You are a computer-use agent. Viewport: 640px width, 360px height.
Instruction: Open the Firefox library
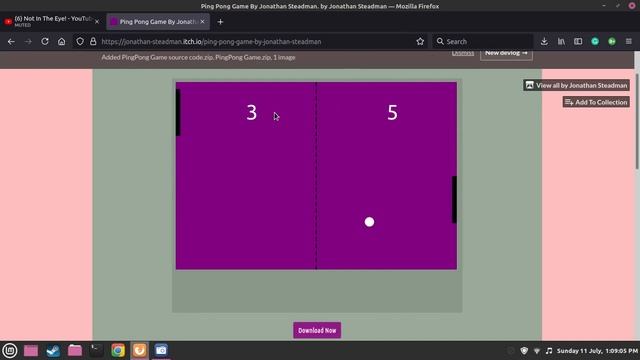click(x=561, y=42)
